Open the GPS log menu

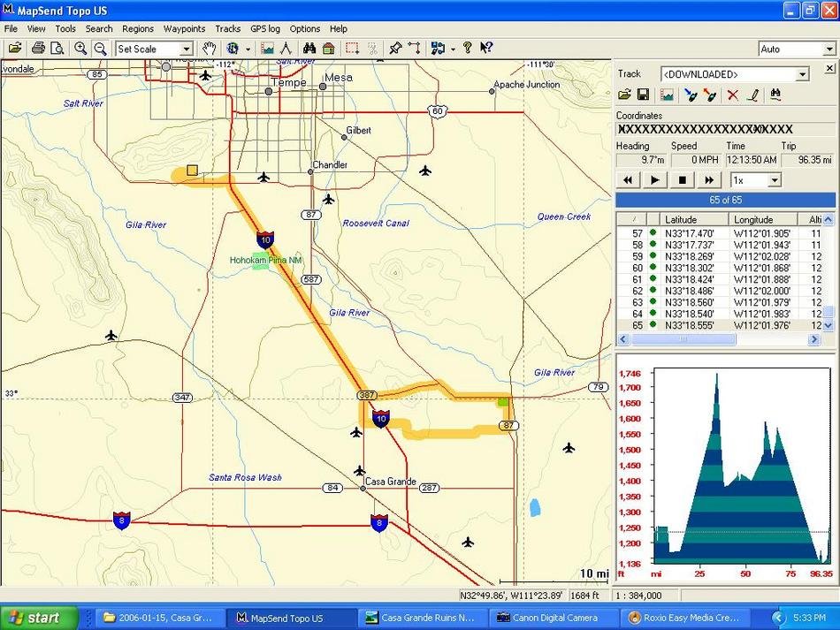coord(265,29)
